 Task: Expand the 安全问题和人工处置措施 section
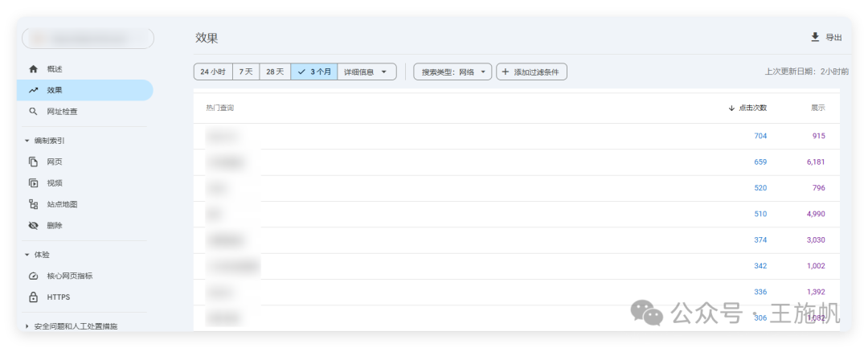[27, 326]
